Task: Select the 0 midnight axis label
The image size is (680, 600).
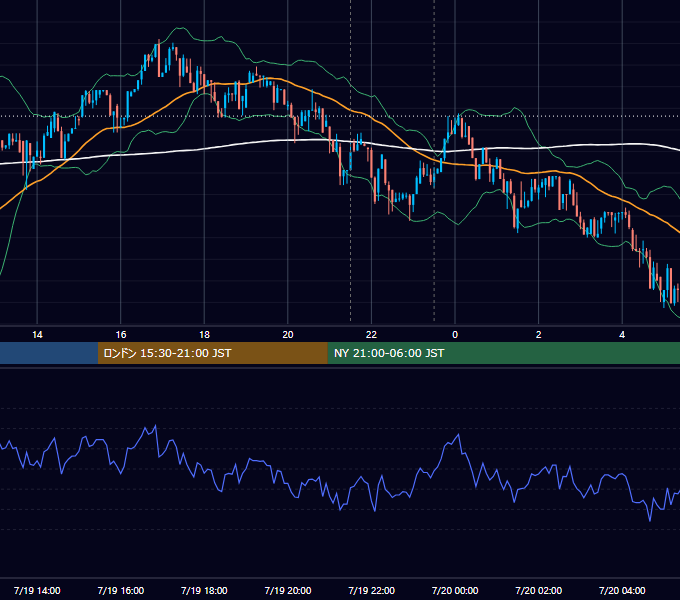Action: [x=455, y=335]
